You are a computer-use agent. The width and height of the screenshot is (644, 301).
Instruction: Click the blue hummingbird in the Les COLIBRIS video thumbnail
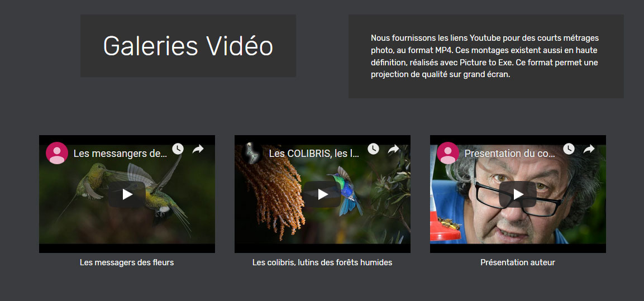[348, 190]
